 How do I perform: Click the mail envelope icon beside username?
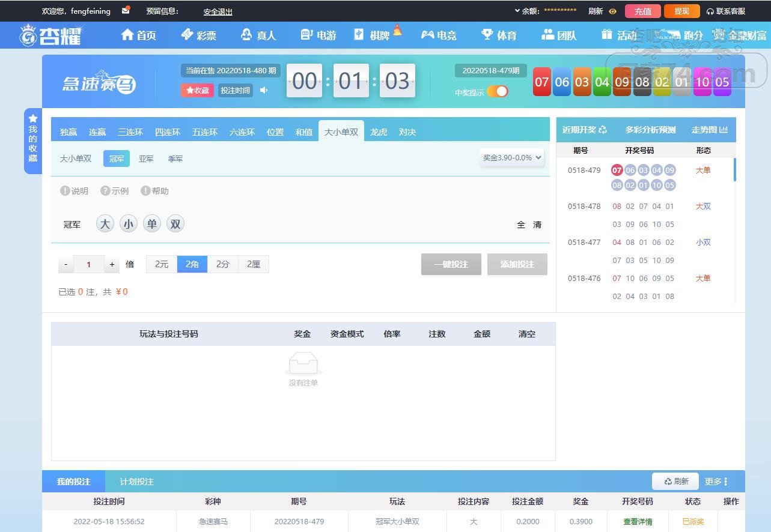[x=126, y=11]
